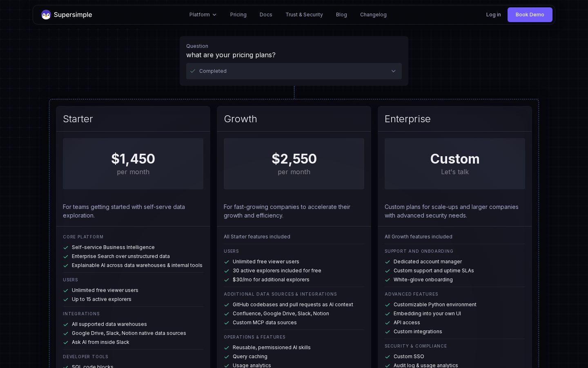Click checkmark beside Up to 15 active explorers

pos(66,300)
